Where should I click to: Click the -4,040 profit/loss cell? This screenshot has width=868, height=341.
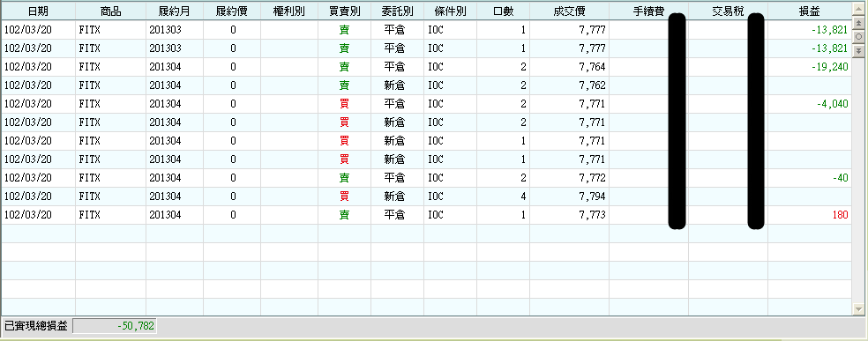(x=809, y=104)
